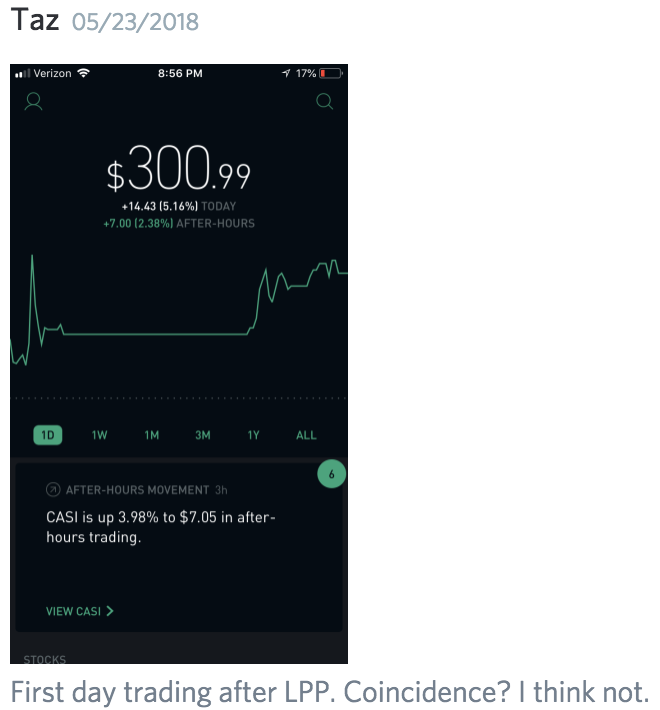Tap the Wi-Fi signal icon
The width and height of the screenshot is (660, 710).
(83, 74)
